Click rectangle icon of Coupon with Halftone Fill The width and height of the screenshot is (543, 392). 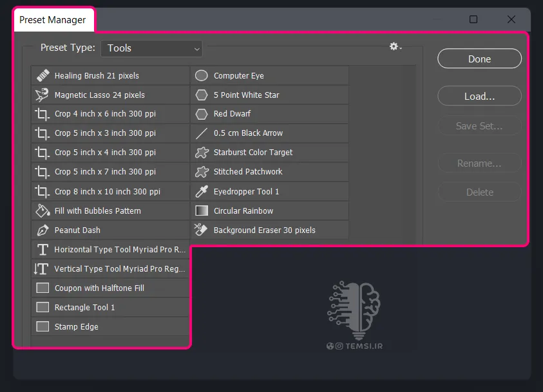(43, 288)
